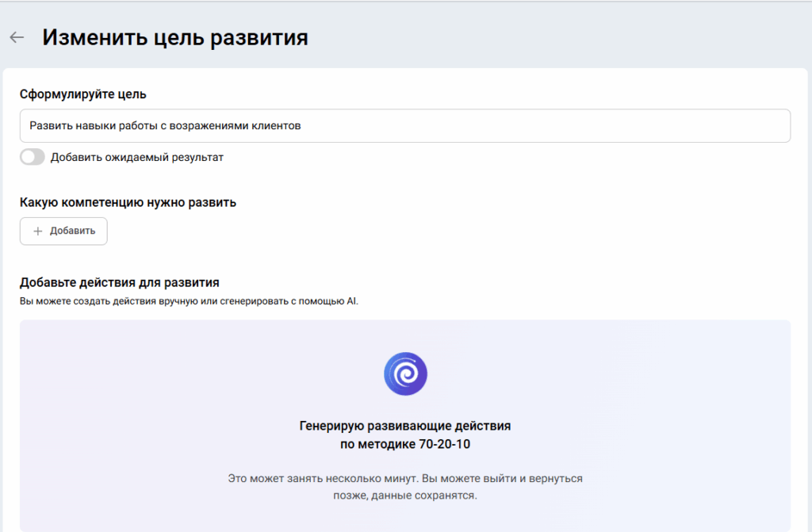
Task: Click the 'Добавьте действия для развития' heading
Action: click(119, 281)
